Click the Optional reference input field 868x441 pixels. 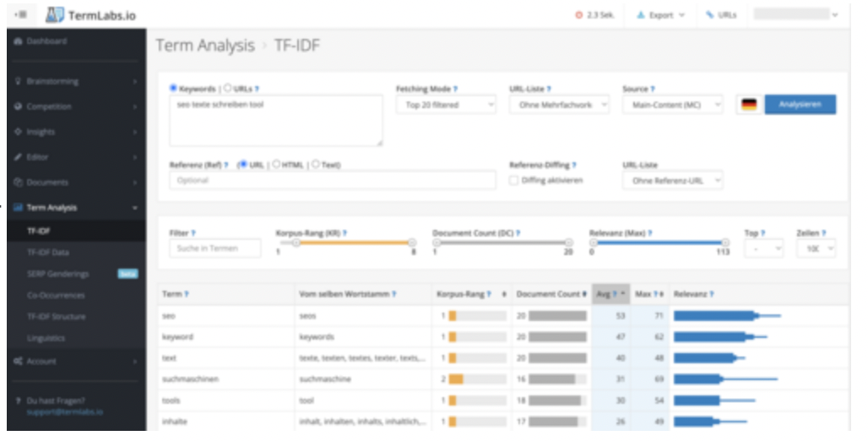333,180
